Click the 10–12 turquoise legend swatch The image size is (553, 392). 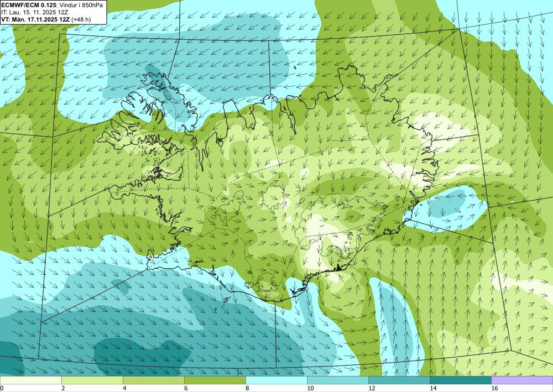pos(338,380)
